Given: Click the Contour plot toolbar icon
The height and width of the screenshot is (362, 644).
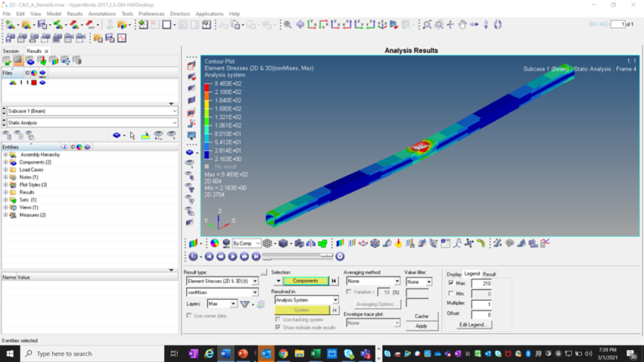Looking at the screenshot, I should click(x=340, y=243).
